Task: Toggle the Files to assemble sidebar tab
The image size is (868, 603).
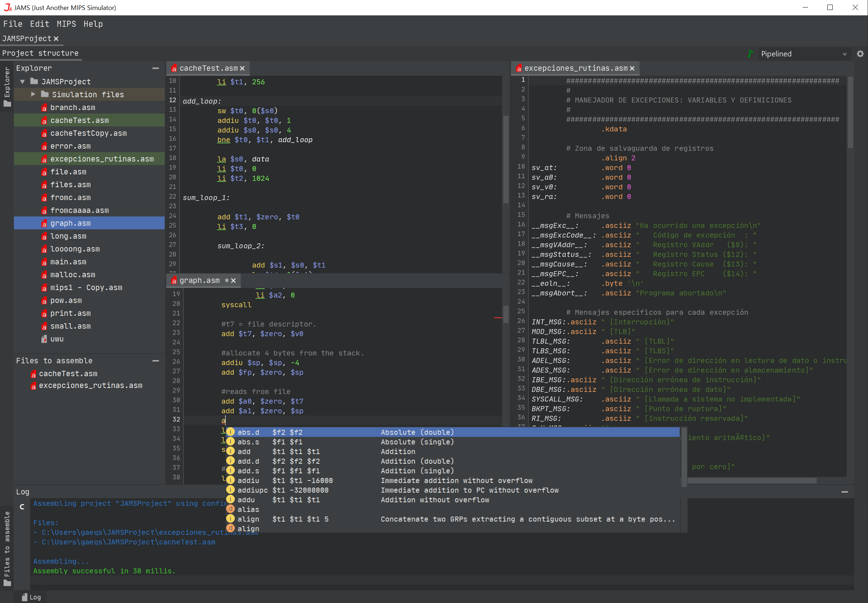Action: click(x=7, y=548)
